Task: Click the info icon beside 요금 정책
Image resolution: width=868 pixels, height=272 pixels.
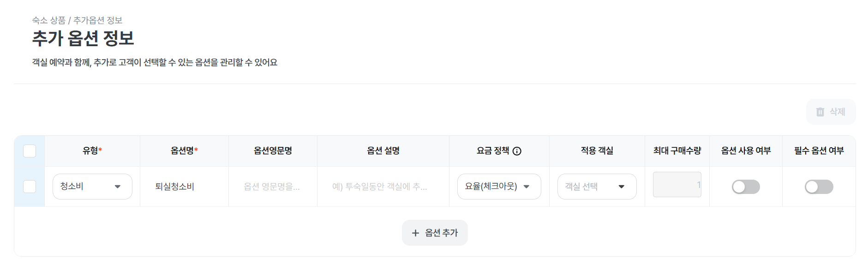Action: [517, 151]
